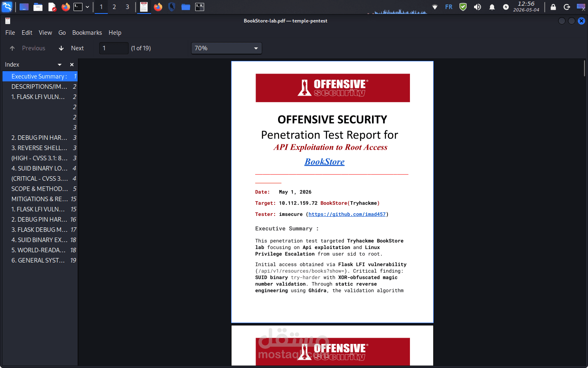Select the blue folder taskbar window button

pos(186,7)
